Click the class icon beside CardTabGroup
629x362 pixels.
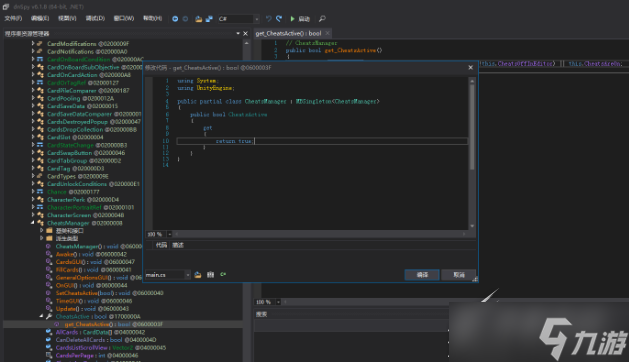tap(40, 161)
